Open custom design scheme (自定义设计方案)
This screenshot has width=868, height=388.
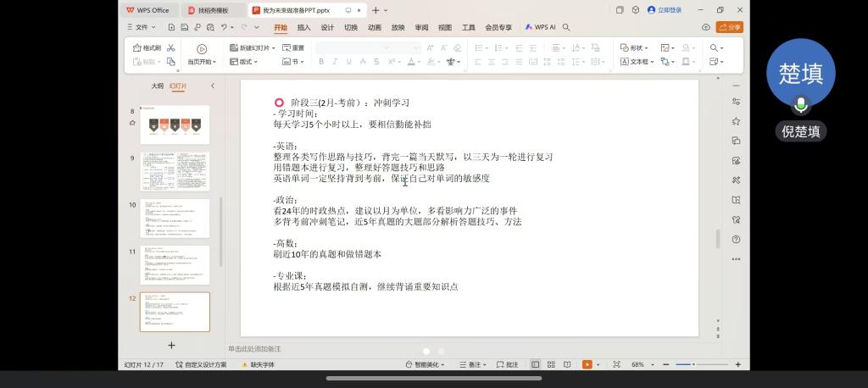201,365
